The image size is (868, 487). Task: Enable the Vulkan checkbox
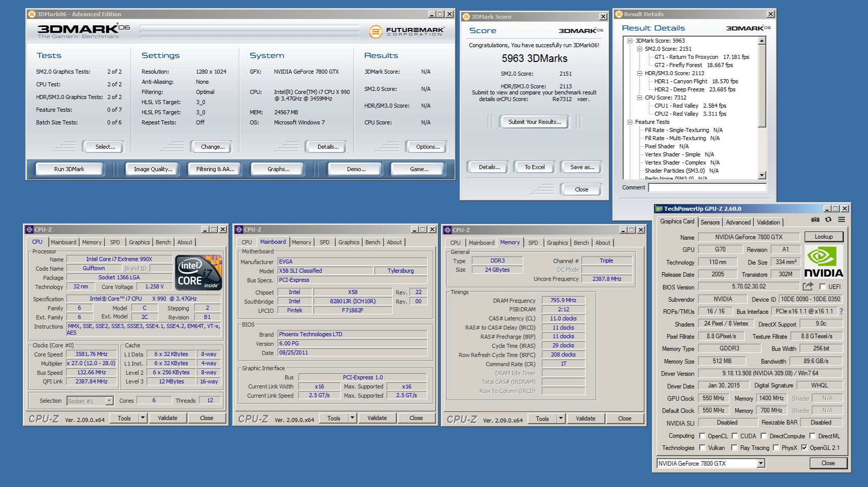703,448
